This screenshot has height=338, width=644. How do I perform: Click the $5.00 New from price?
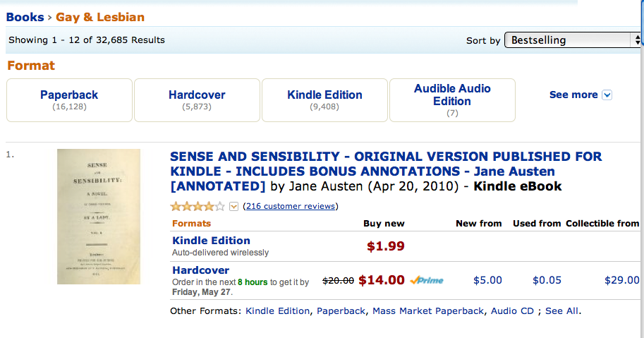pos(487,280)
